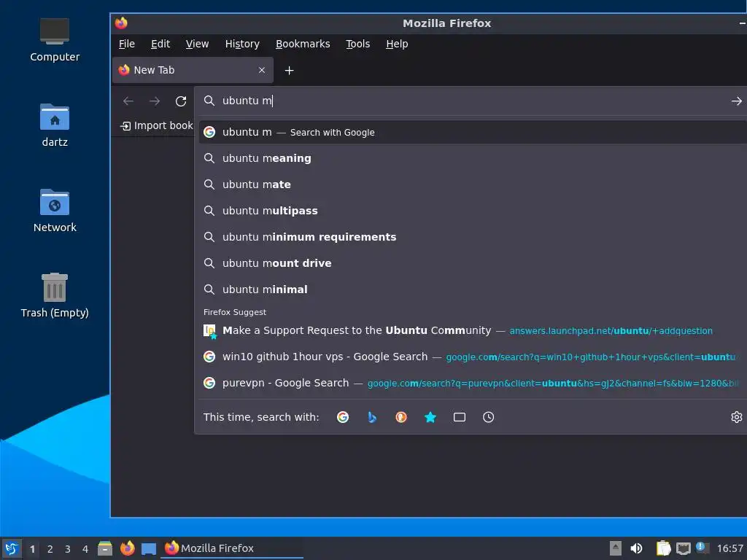The height and width of the screenshot is (560, 747).
Task: Switch to workspace 4
Action: point(85,549)
